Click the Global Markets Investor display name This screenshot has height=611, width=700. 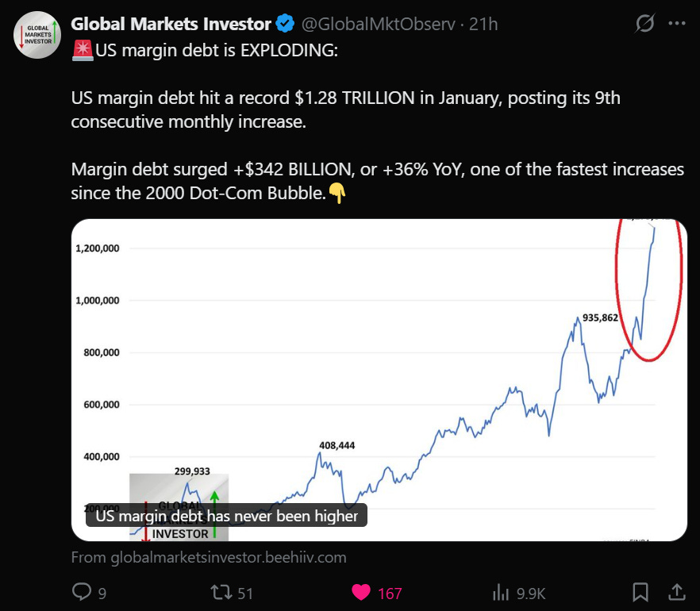tap(171, 24)
